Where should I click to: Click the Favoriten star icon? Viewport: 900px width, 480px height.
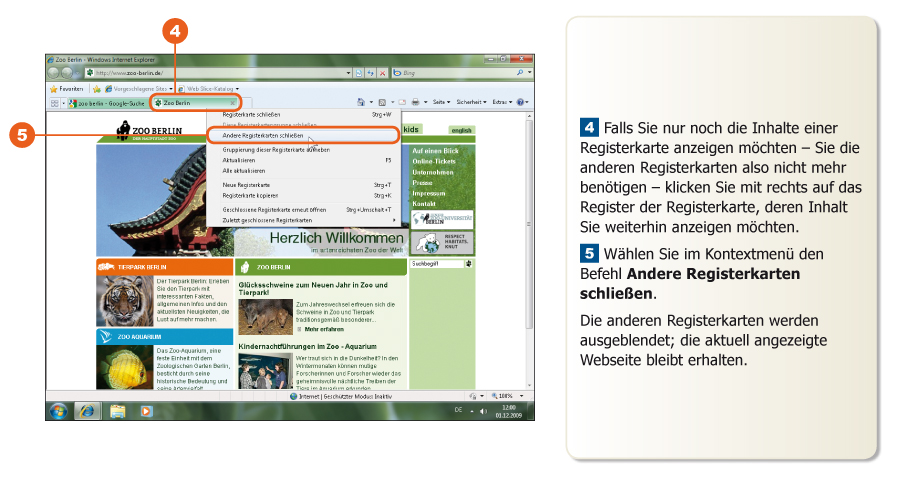click(53, 88)
